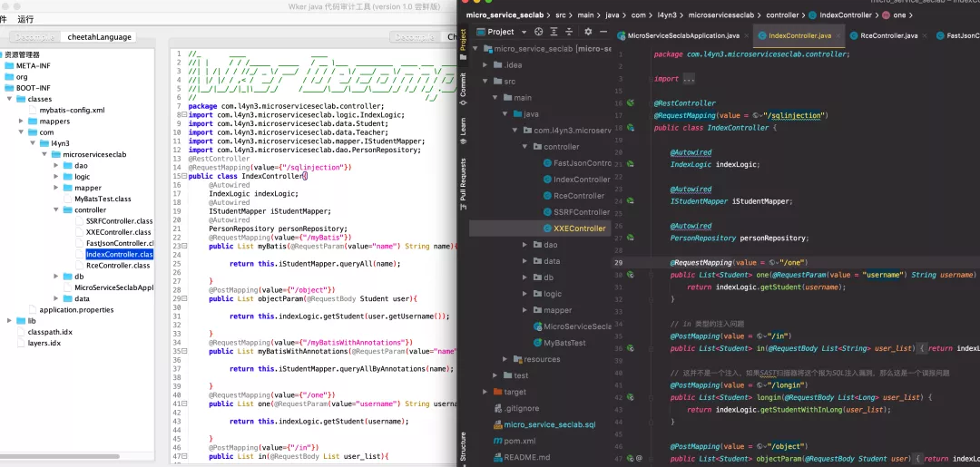The width and height of the screenshot is (980, 467).
Task: Close the RceController.java editor tab
Action: click(925, 35)
